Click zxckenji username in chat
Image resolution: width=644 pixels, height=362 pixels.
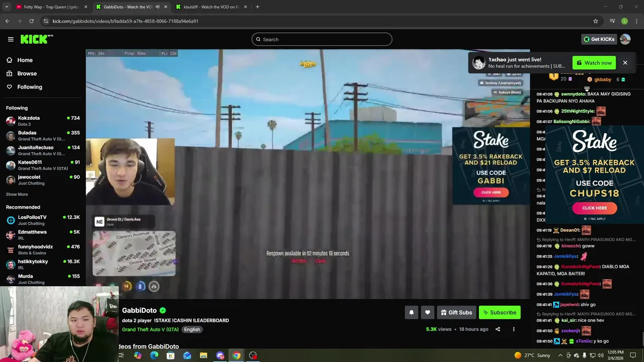570,331
